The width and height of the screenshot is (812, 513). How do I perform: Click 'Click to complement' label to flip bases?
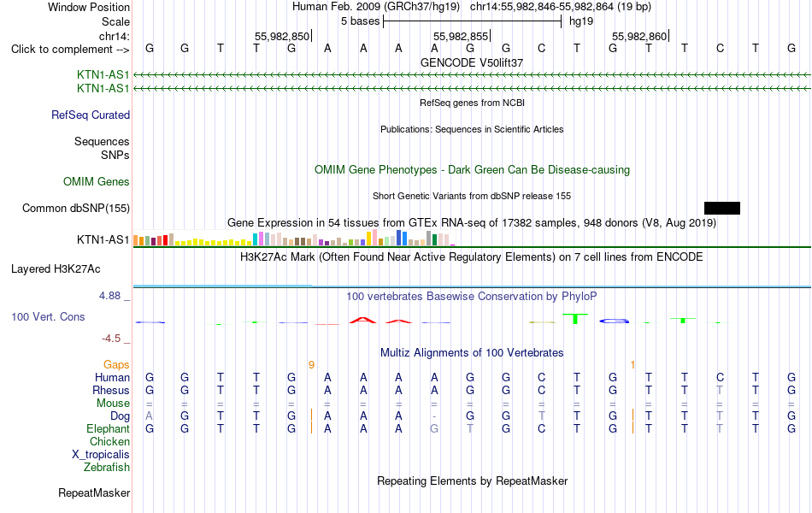[70, 50]
